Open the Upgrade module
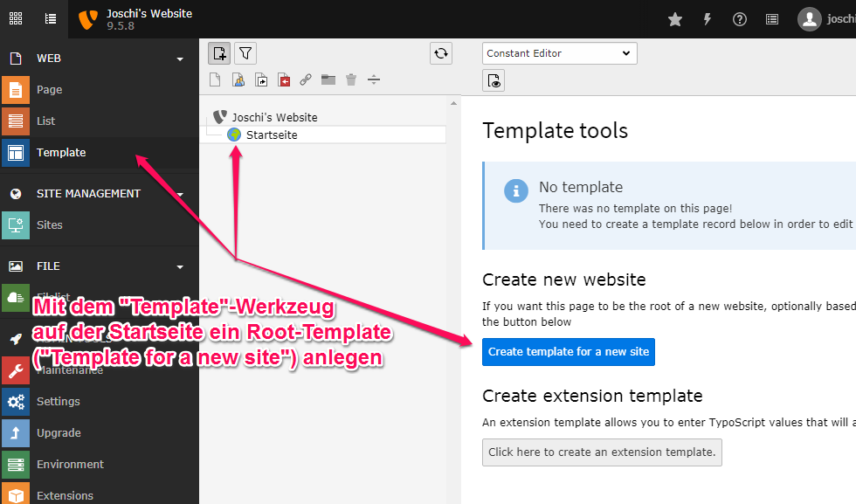This screenshot has height=504, width=856. 59,432
